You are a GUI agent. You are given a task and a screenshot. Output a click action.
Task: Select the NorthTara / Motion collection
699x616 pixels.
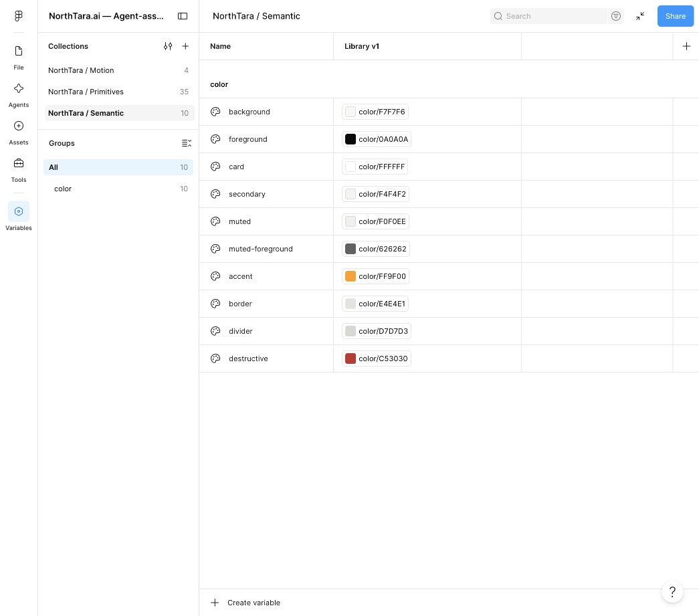click(118, 70)
